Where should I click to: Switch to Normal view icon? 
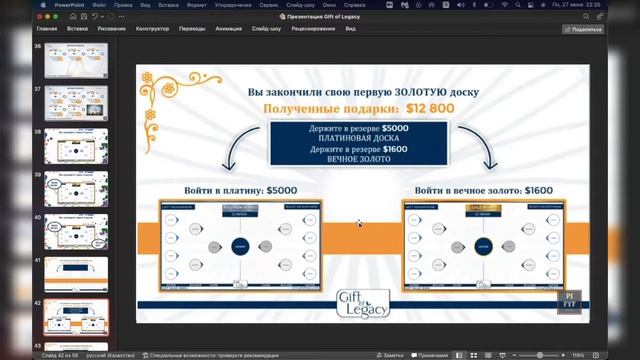(x=459, y=356)
